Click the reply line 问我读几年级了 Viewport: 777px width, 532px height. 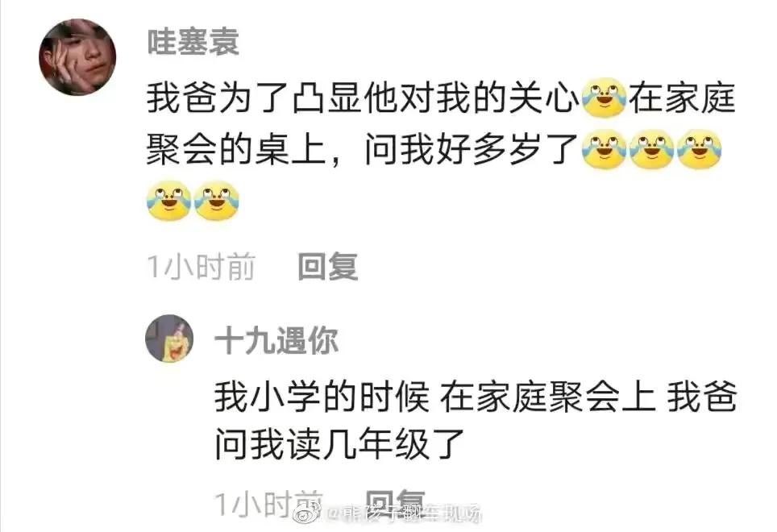click(339, 444)
